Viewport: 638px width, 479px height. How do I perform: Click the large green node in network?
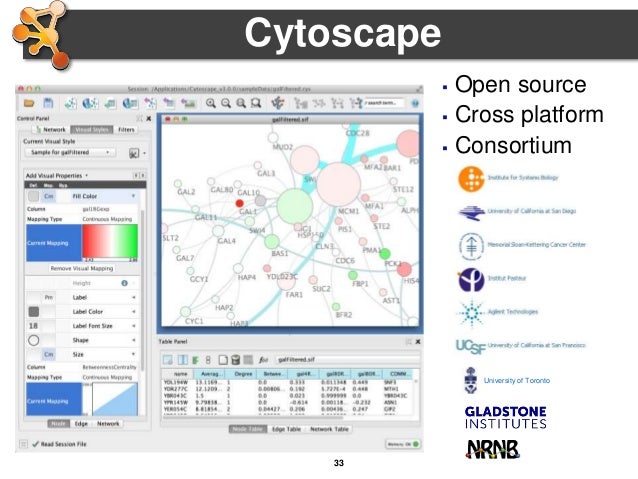[x=295, y=206]
